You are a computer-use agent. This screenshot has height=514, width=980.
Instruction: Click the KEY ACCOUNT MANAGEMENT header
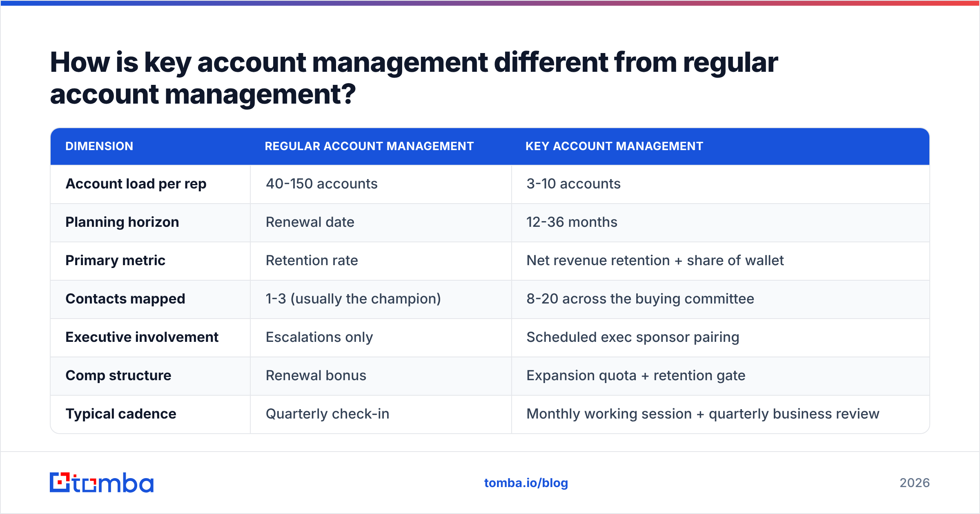tap(614, 146)
